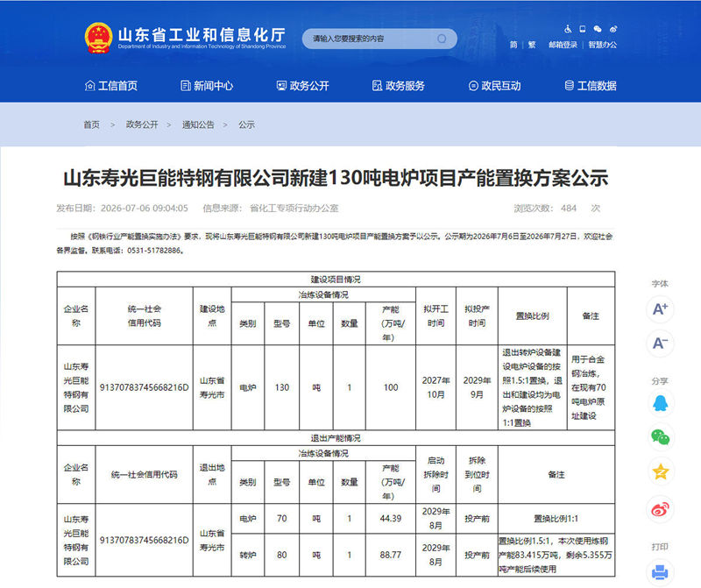Viewport: 701px width, 588px height.
Task: Click the 建设项目情况 table header
Action: pyautogui.click(x=336, y=280)
